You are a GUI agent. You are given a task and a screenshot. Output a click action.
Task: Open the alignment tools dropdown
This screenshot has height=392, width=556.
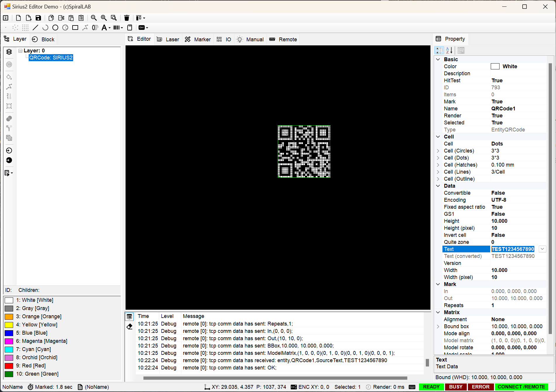pyautogui.click(x=141, y=18)
